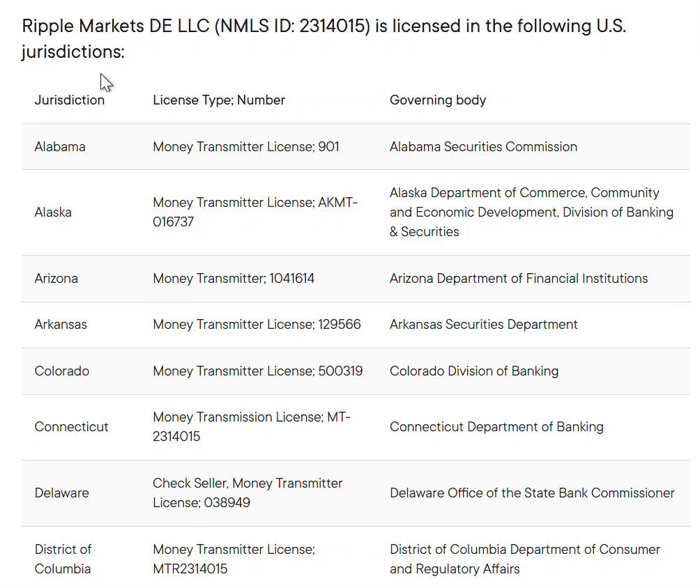The width and height of the screenshot is (700, 588).
Task: Click the District of Columbia row label
Action: pyautogui.click(x=63, y=559)
